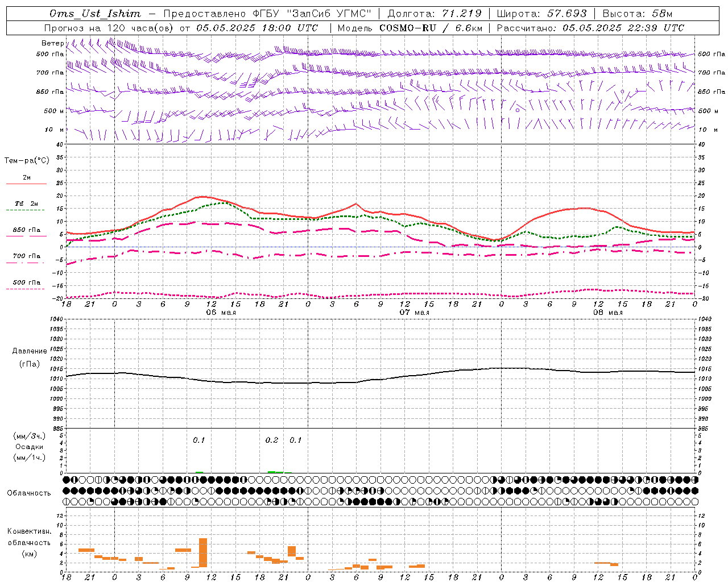
Task: Click the red 2м legend line
Action: 27,184
